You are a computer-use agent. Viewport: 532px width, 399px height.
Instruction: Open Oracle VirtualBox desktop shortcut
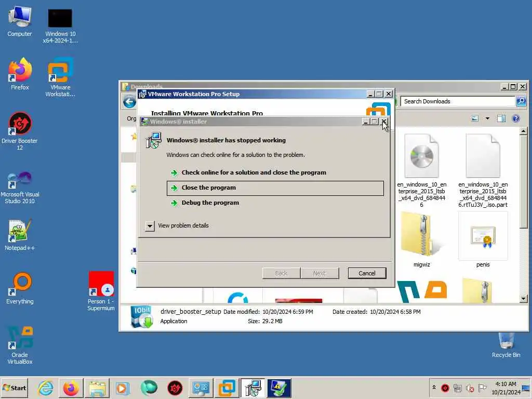(20, 345)
